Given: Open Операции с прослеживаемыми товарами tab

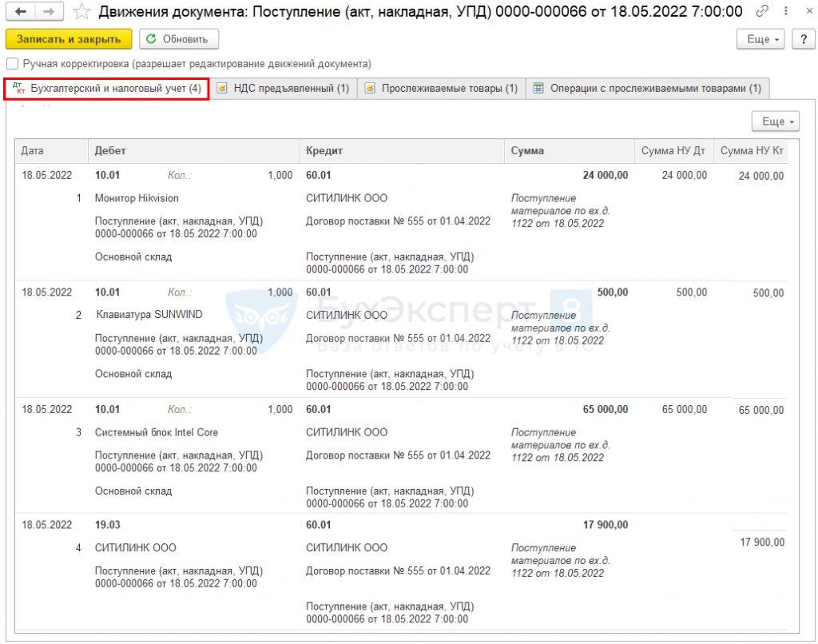Looking at the screenshot, I should (647, 89).
